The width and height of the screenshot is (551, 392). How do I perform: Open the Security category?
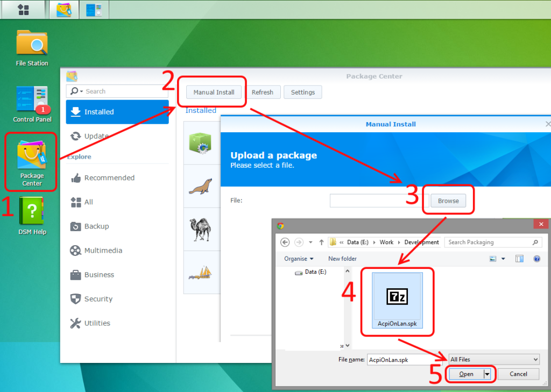click(x=117, y=299)
